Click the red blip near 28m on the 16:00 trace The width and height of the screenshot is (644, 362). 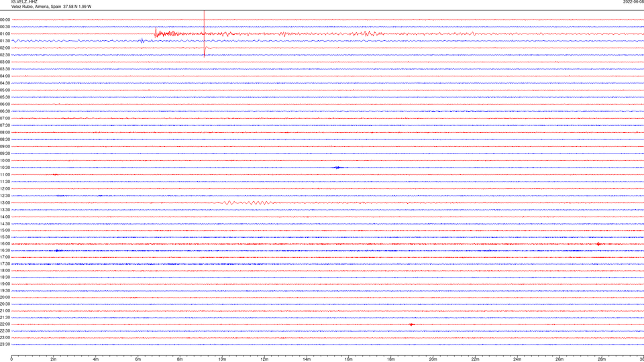(598, 244)
